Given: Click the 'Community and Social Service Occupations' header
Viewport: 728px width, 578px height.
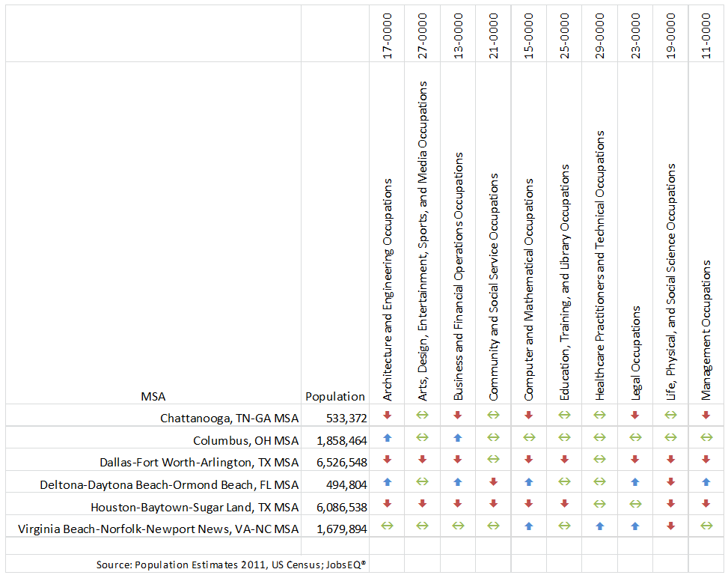Looking at the screenshot, I should [494, 288].
